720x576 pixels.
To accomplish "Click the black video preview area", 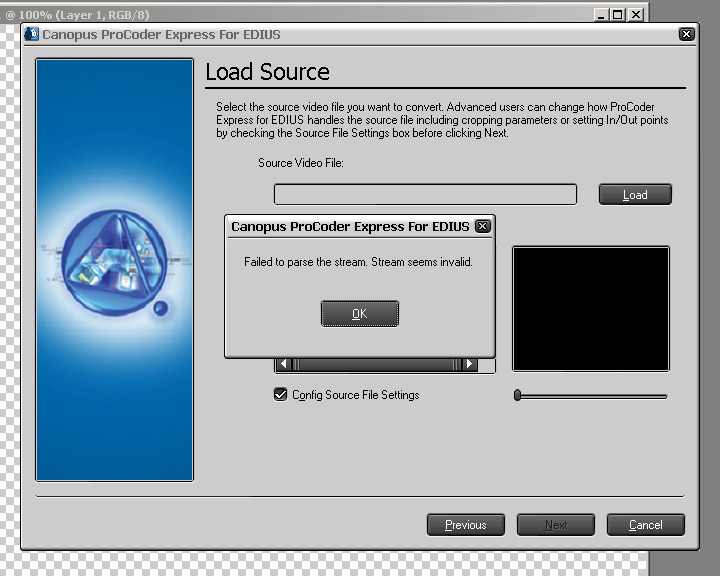I will 591,309.
